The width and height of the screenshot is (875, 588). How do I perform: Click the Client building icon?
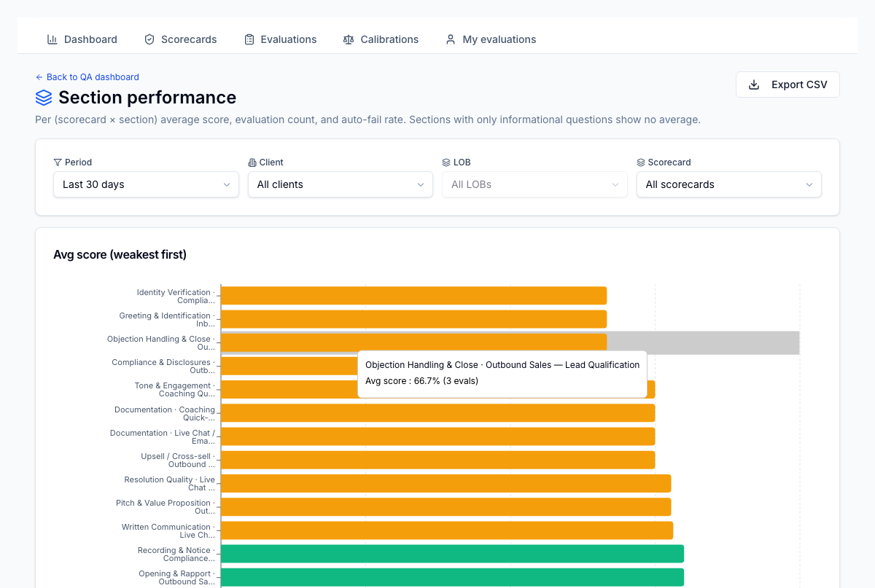click(x=252, y=162)
